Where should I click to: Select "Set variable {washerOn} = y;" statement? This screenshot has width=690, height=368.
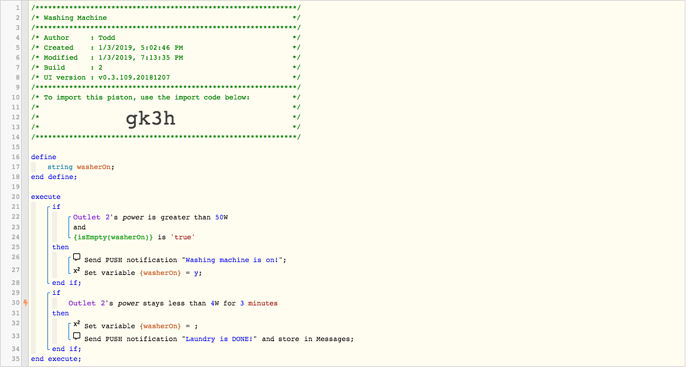click(143, 273)
